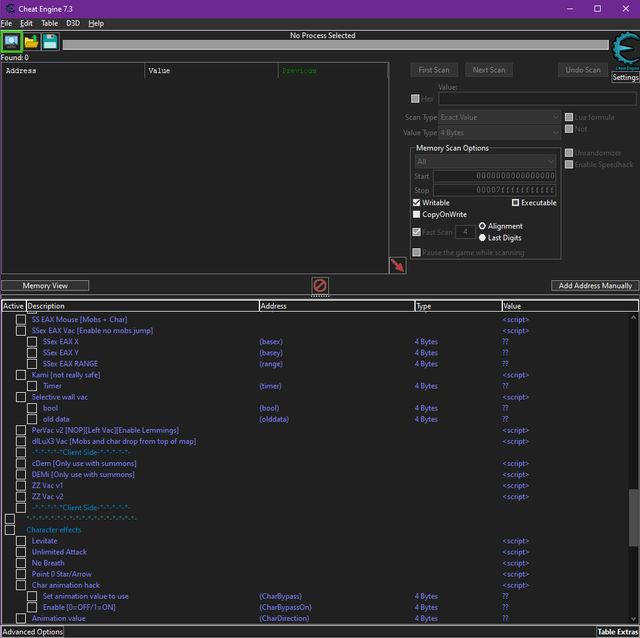This screenshot has width=640, height=638.
Task: Toggle the Not checkbox
Action: (569, 129)
